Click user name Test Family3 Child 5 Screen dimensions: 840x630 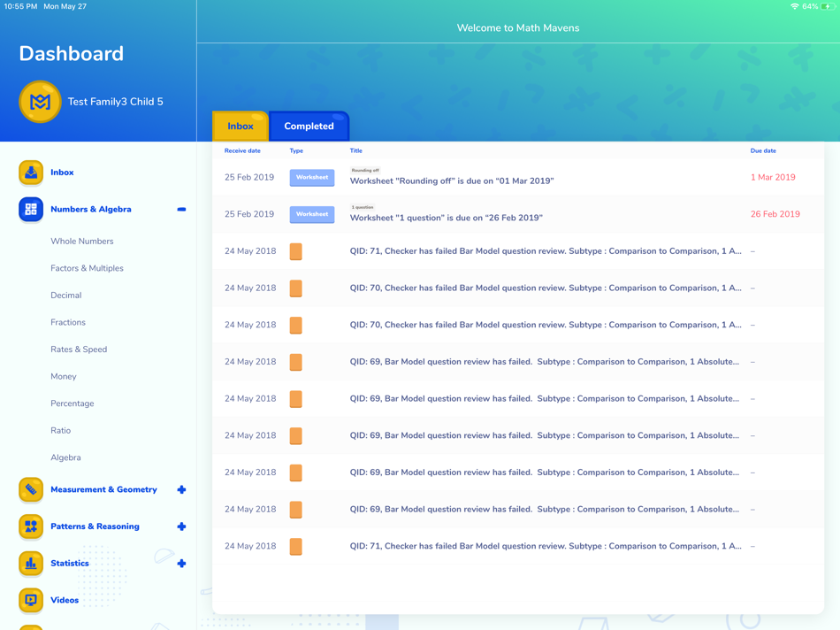[x=115, y=102]
